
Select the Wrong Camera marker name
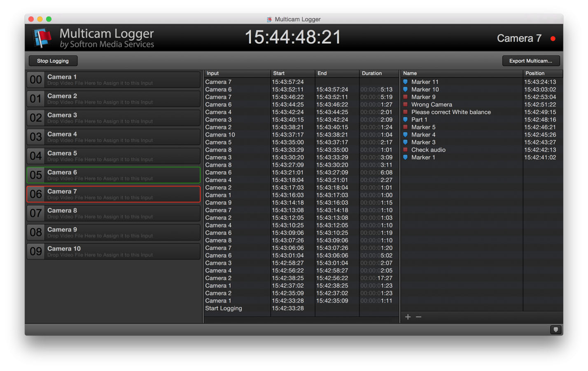(x=432, y=105)
